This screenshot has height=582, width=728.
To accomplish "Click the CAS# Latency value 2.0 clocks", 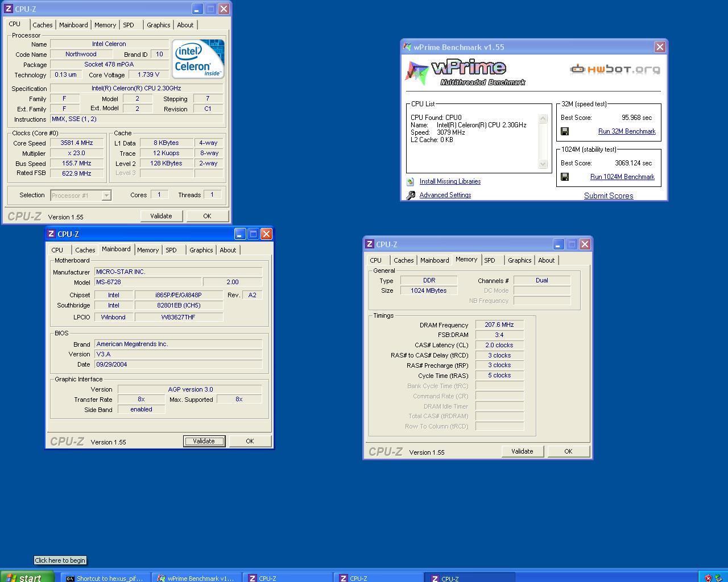I will pyautogui.click(x=499, y=345).
